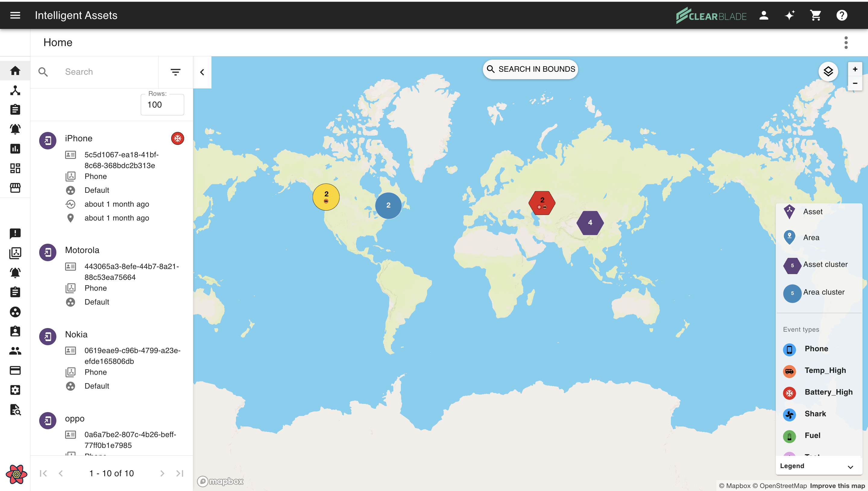Click the AI sparkle icon in header

click(789, 15)
